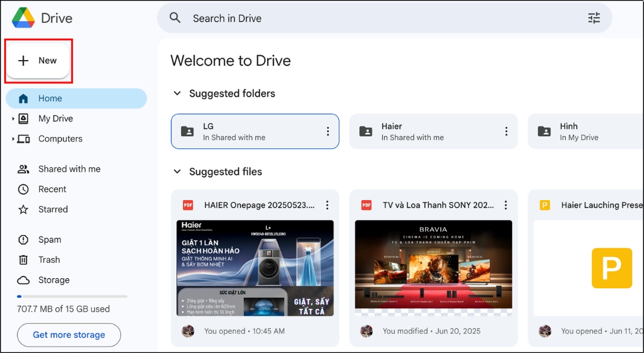The width and height of the screenshot is (644, 353).
Task: Click the New button
Action: [x=38, y=60]
